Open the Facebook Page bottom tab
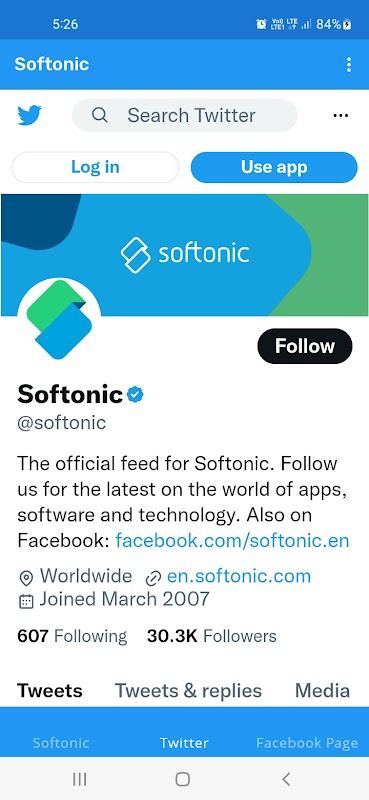The height and width of the screenshot is (800, 369). tap(307, 743)
